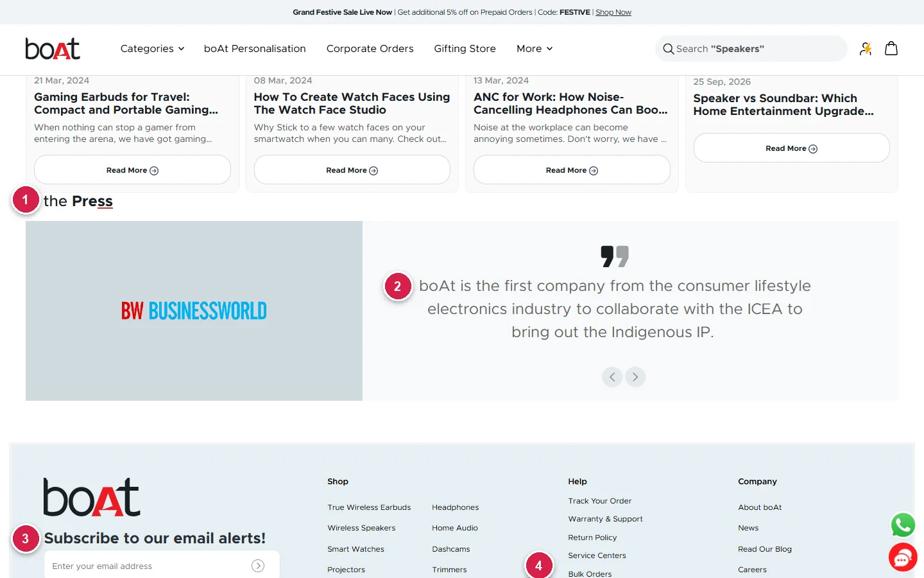The height and width of the screenshot is (578, 924).
Task: Open Smart Watches footer link
Action: [355, 549]
